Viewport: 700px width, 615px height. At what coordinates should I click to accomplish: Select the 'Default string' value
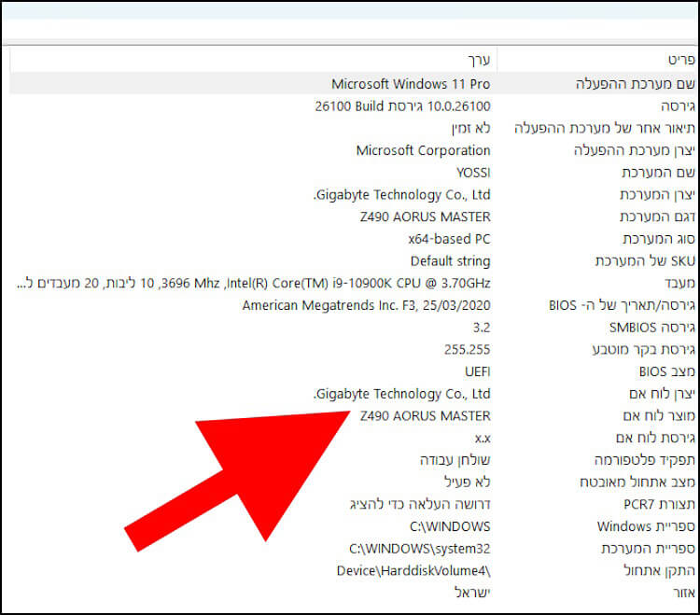point(451,261)
